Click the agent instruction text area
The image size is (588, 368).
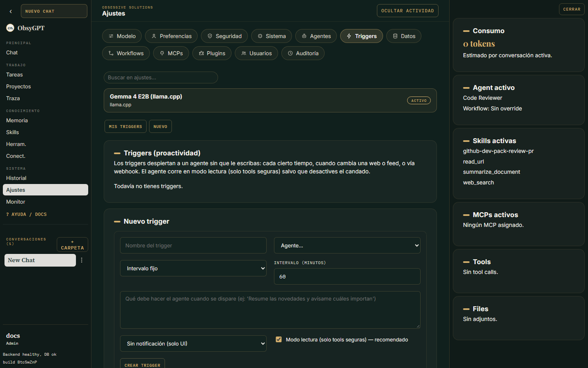click(270, 310)
